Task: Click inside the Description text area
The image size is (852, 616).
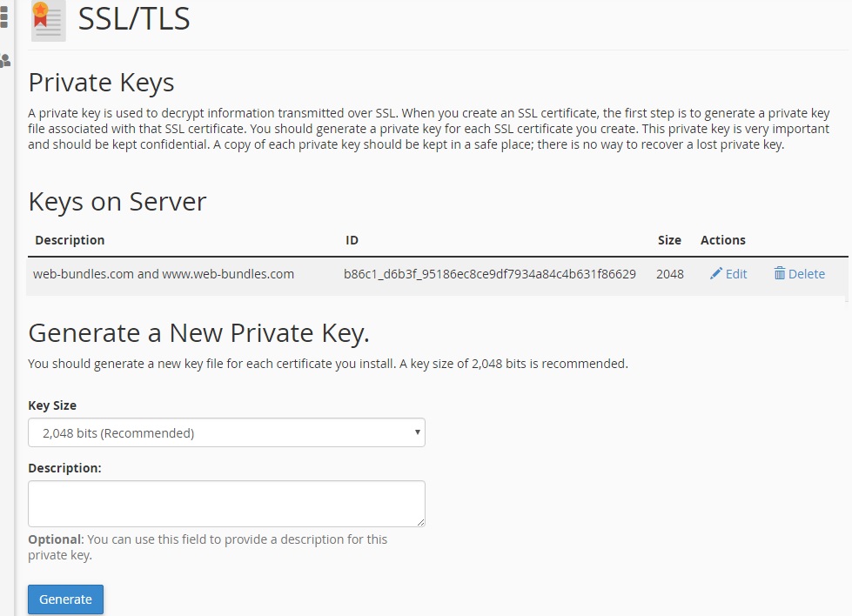Action: pyautogui.click(x=226, y=504)
